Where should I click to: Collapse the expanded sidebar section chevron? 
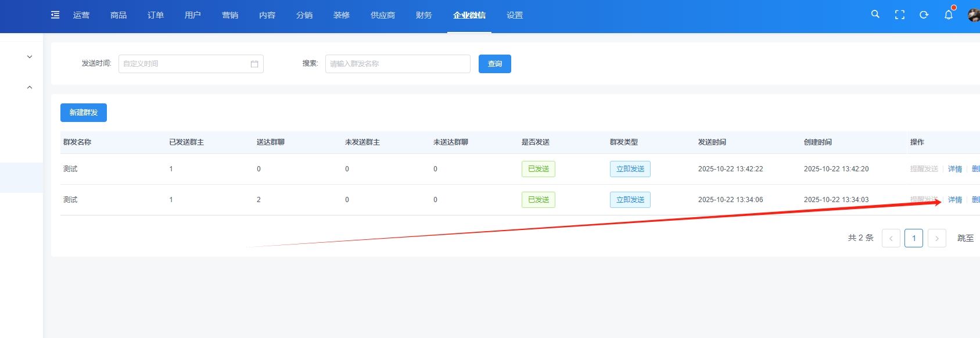click(x=30, y=88)
